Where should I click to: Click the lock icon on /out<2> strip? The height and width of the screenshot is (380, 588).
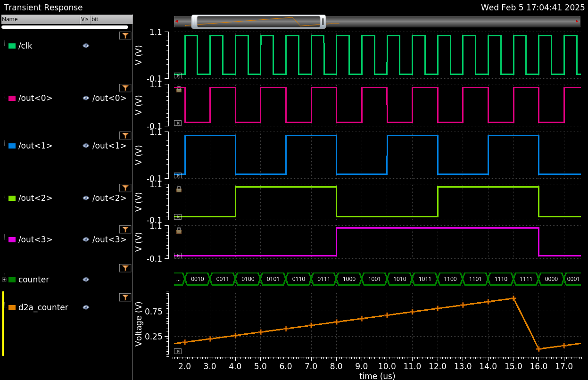click(x=179, y=189)
